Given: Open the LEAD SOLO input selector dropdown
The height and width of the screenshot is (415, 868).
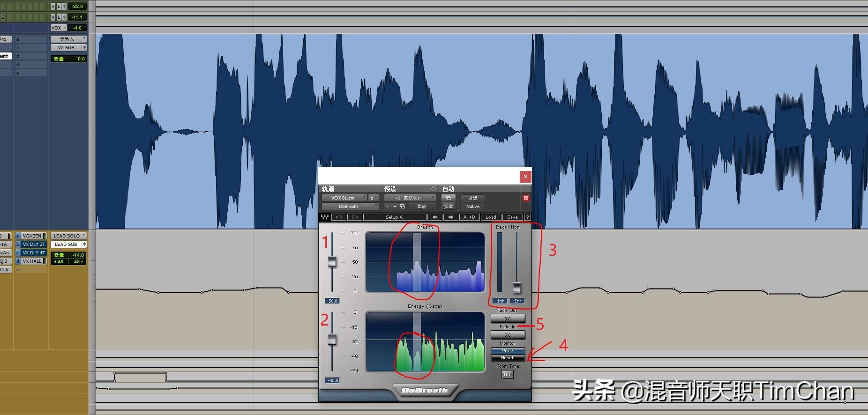Looking at the screenshot, I should 68,236.
